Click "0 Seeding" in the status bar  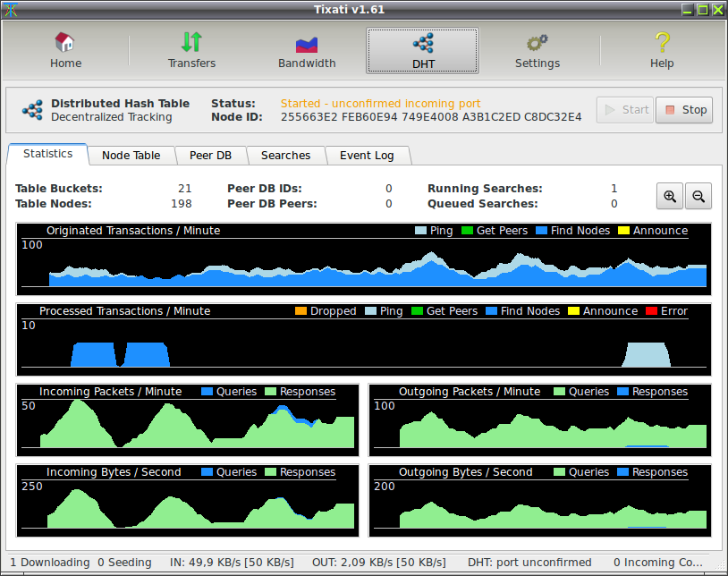click(x=124, y=563)
